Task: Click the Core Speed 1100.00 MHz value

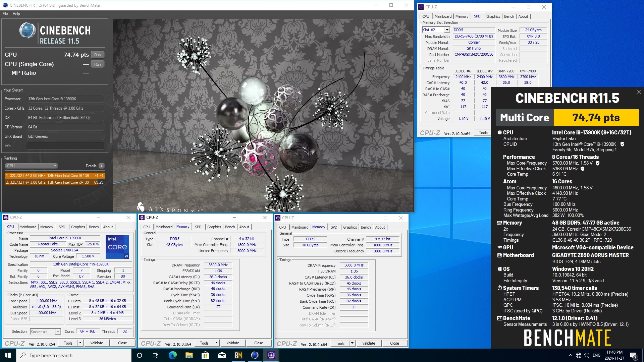Action: click(x=47, y=301)
